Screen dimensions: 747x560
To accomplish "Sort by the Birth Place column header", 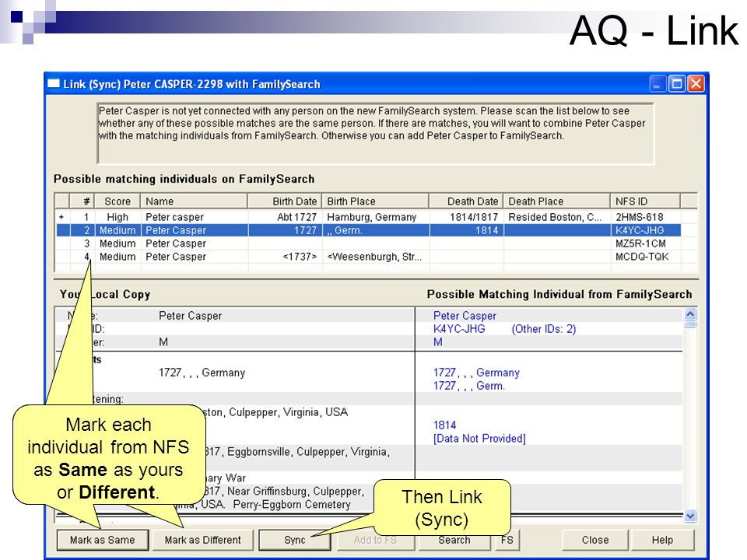I will point(376,201).
